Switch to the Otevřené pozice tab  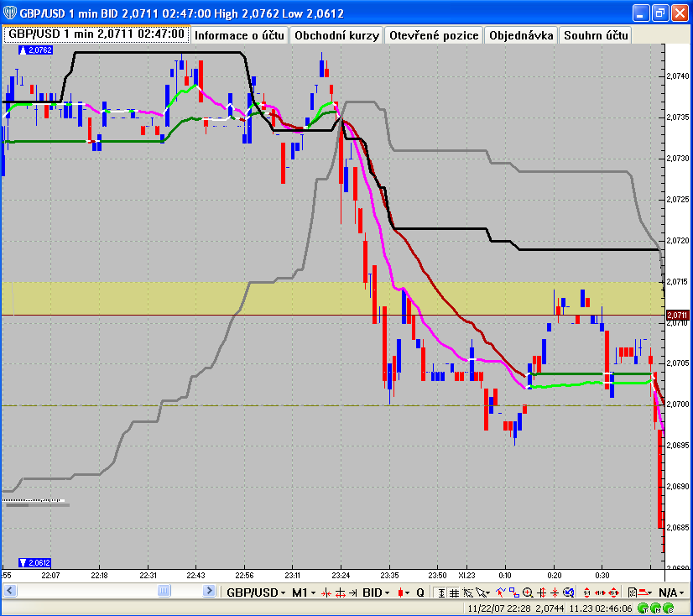434,35
